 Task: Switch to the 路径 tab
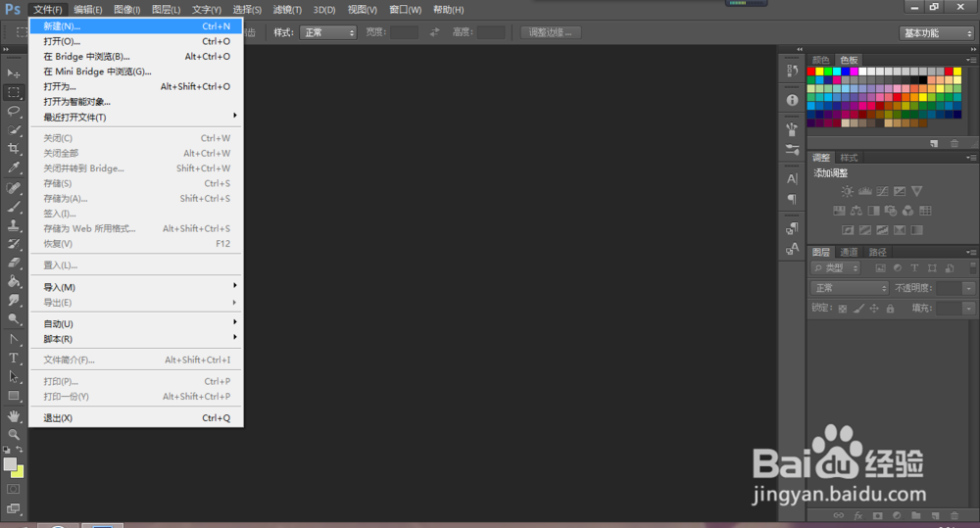tap(877, 252)
